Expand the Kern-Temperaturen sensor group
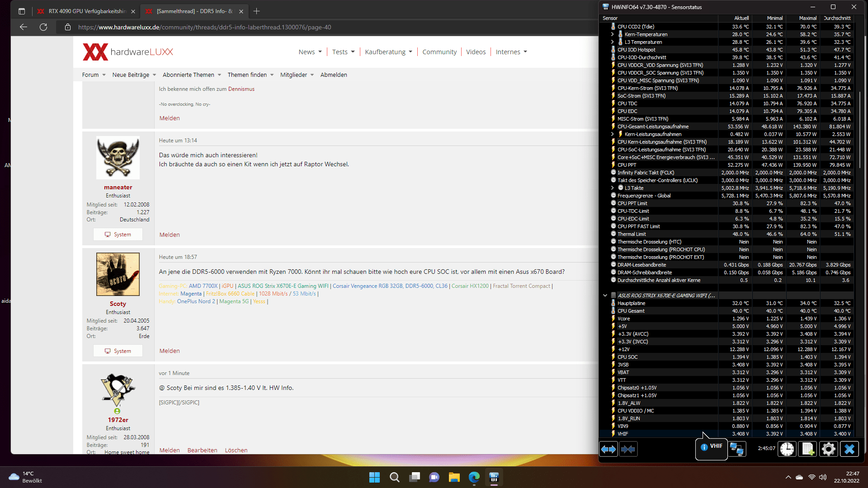Image resolution: width=868 pixels, height=488 pixels. (612, 34)
